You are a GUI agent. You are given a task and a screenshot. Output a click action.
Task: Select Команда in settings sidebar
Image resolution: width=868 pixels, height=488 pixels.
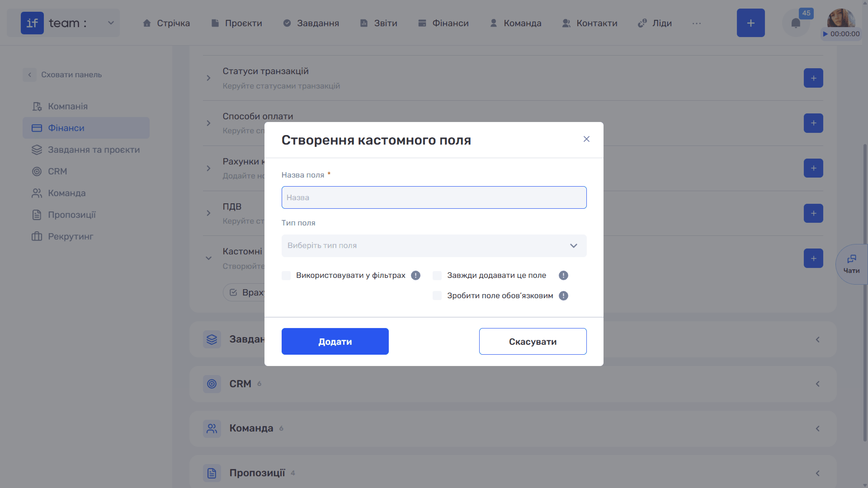(86, 193)
